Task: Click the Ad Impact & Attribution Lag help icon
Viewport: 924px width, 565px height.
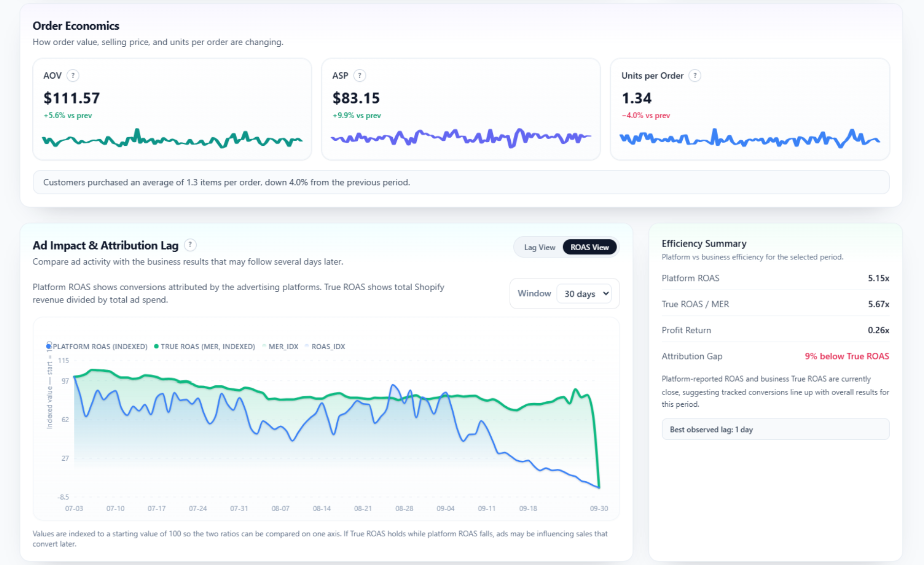Action: point(190,245)
